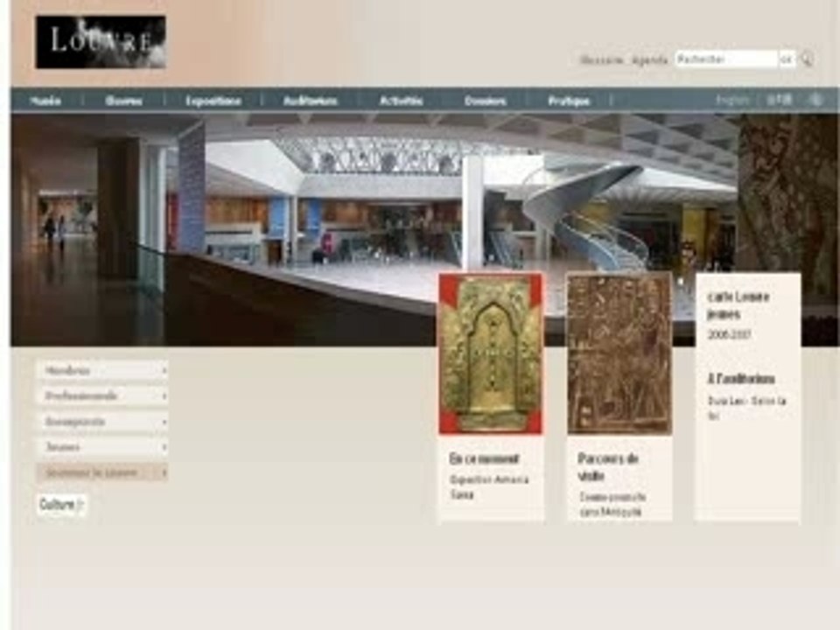The width and height of the screenshot is (840, 630).
Task: Click the Louvre logo
Action: [x=101, y=42]
